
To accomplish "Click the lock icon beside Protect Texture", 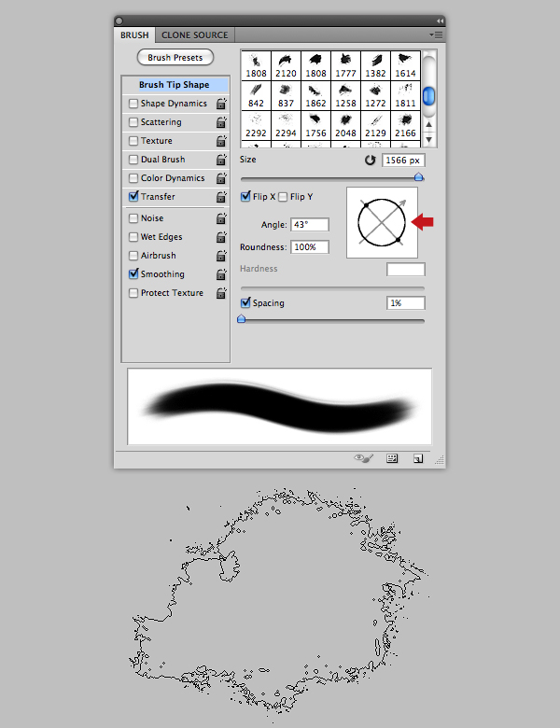I will coord(221,293).
